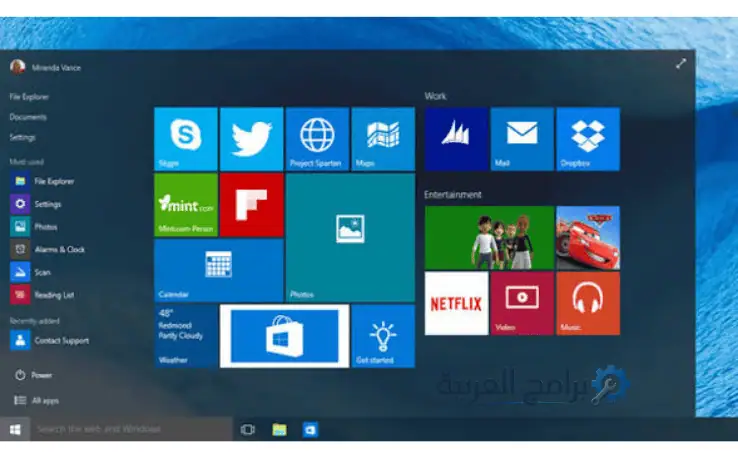This screenshot has height=458, width=738.
Task: Show All apps list
Action: (x=36, y=401)
